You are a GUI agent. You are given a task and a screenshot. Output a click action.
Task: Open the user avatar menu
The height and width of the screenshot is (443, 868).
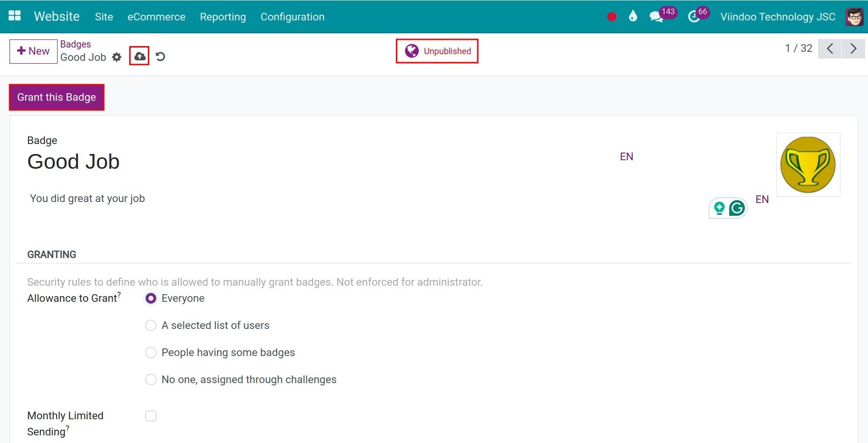pyautogui.click(x=854, y=17)
